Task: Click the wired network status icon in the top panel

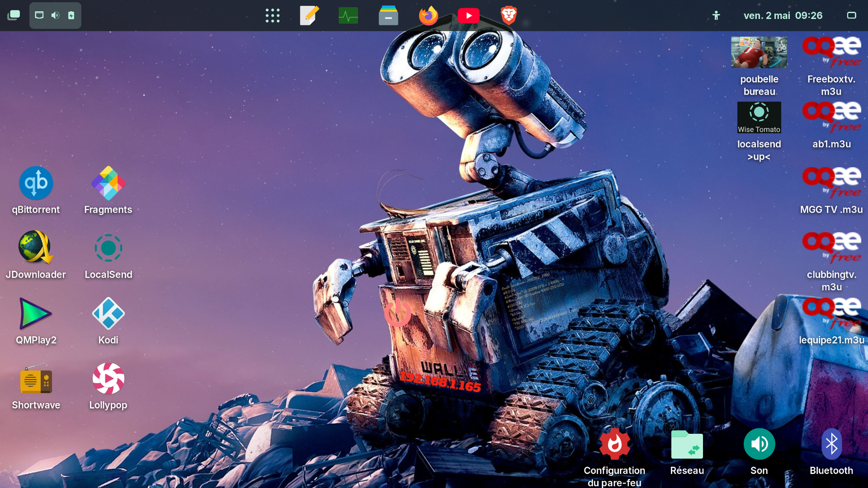Action: 39,15
